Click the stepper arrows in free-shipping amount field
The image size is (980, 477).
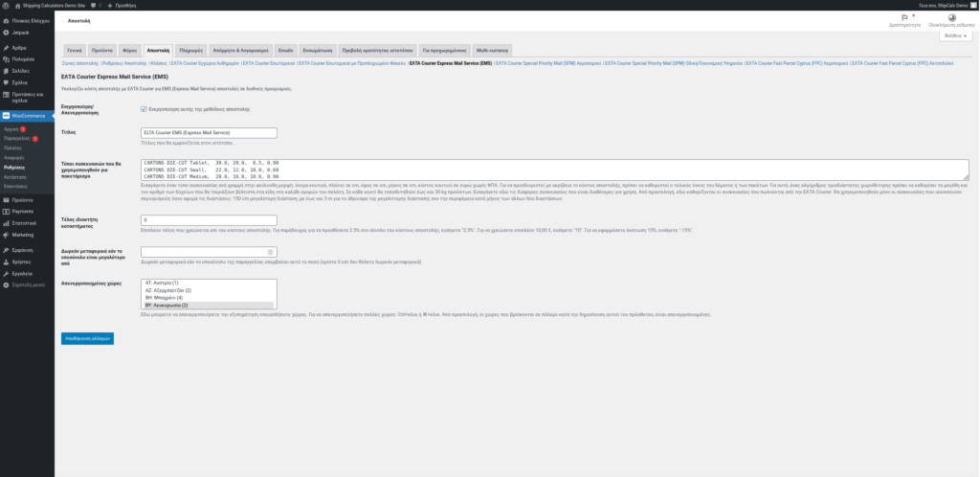click(x=271, y=252)
